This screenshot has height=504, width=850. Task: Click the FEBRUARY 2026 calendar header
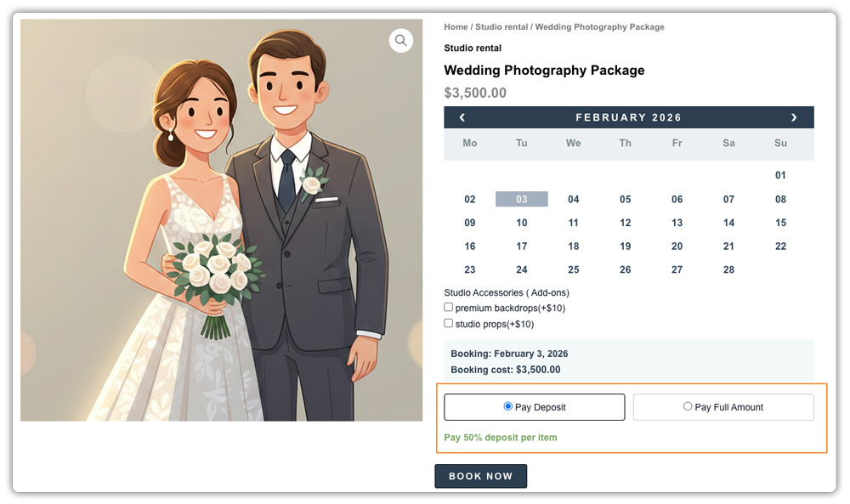pos(628,117)
